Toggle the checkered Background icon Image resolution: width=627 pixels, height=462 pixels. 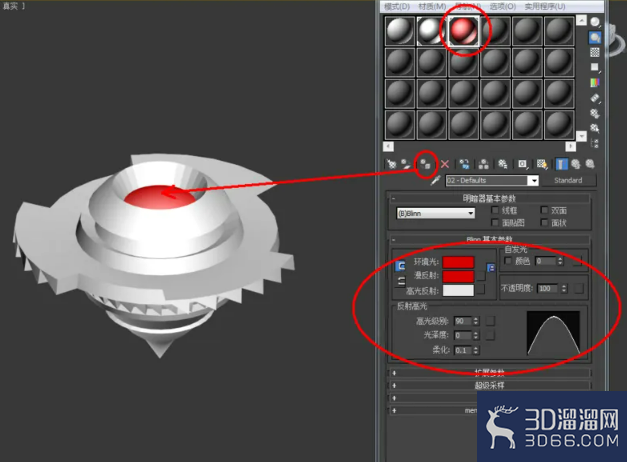(595, 52)
